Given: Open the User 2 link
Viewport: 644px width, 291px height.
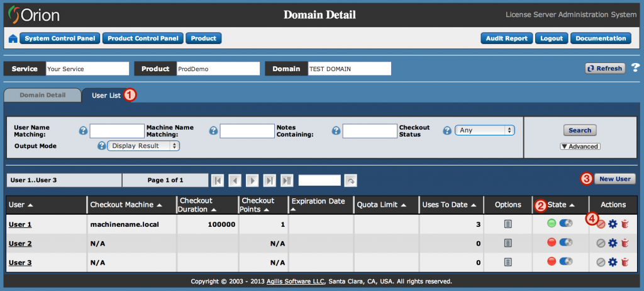Looking at the screenshot, I should pyautogui.click(x=20, y=243).
